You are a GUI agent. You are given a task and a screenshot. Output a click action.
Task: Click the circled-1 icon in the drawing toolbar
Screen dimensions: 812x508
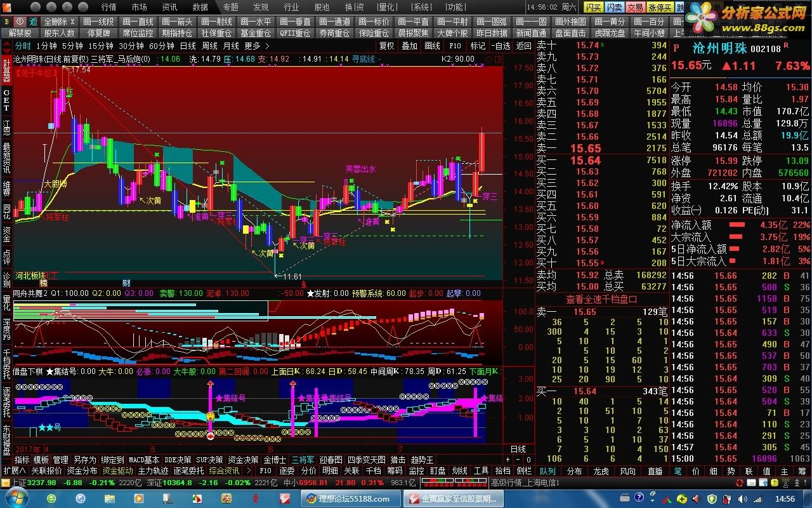(x=20, y=22)
